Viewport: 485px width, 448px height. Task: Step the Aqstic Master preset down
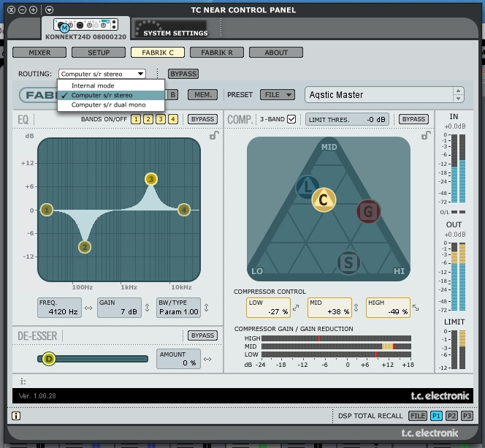[x=458, y=99]
